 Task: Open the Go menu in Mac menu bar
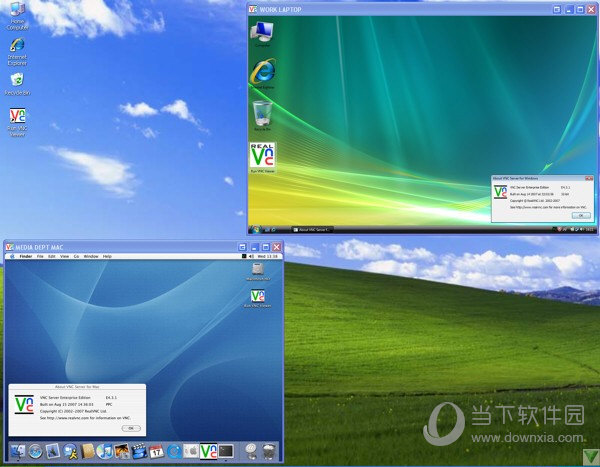[76, 256]
